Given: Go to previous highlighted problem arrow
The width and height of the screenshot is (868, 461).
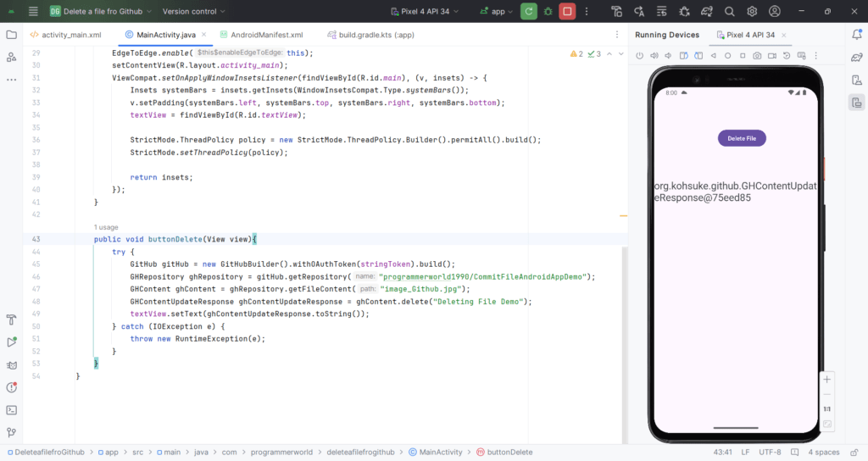Looking at the screenshot, I should coord(609,53).
